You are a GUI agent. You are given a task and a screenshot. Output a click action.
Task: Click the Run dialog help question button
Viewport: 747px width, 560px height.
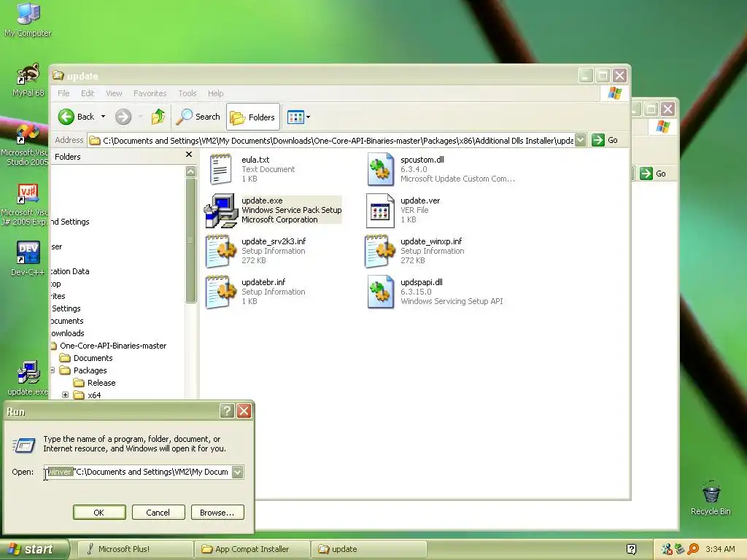[228, 411]
